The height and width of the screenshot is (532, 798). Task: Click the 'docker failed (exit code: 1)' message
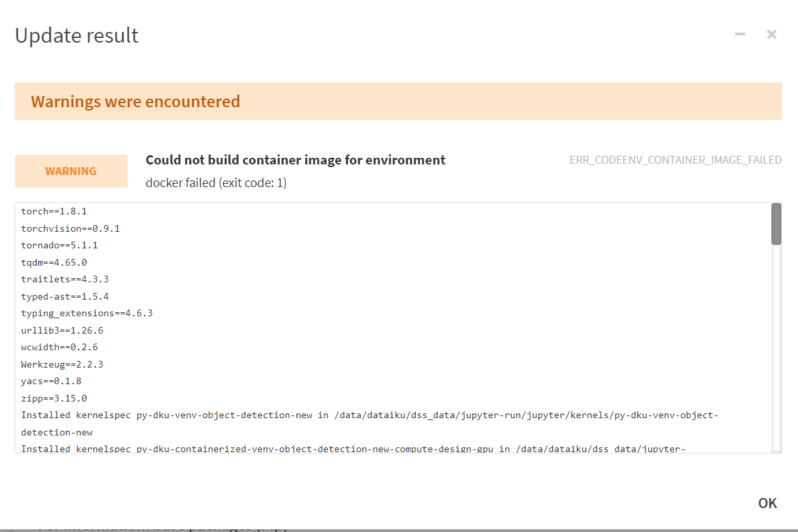(216, 182)
